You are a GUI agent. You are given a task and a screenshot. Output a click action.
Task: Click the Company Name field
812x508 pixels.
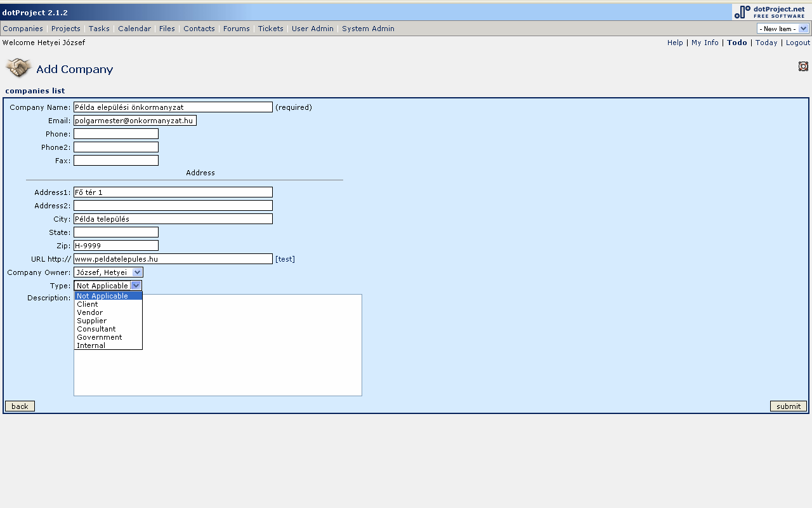pyautogui.click(x=173, y=107)
